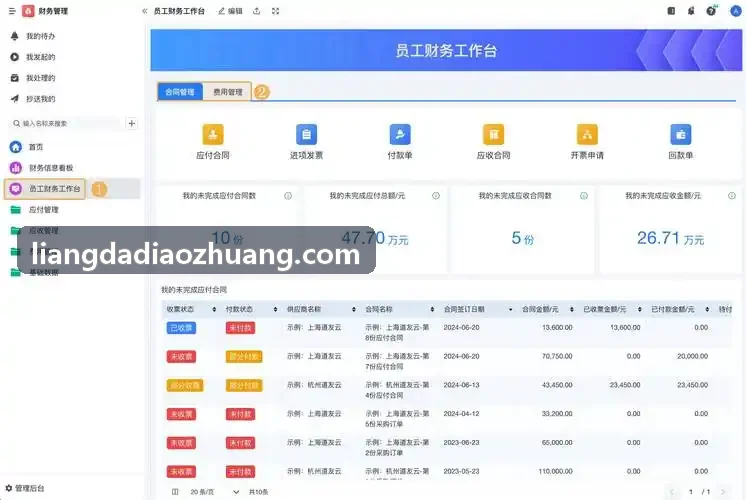Focus the sidebar name search field
The image size is (746, 500).
(66, 124)
